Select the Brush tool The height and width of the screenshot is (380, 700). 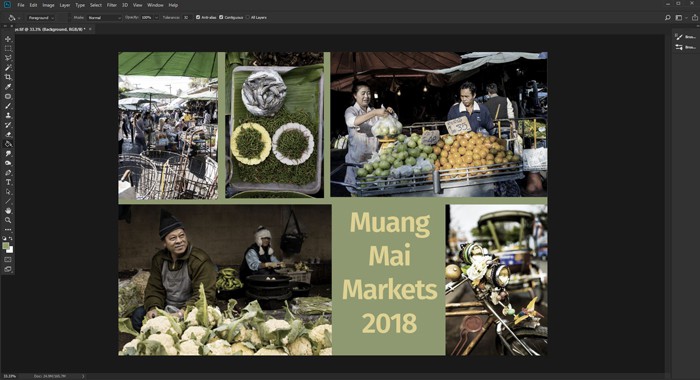tap(8, 106)
